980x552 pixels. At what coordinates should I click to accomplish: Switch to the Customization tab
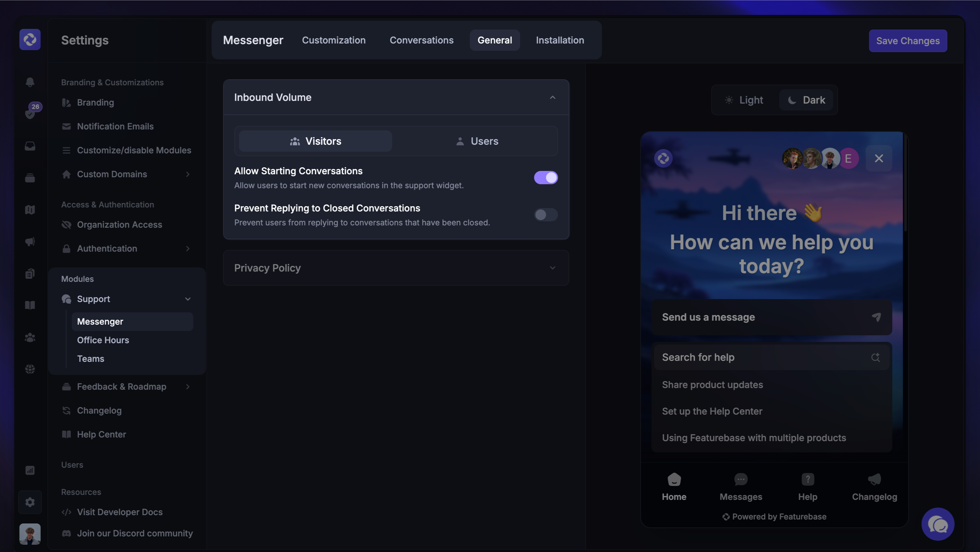click(333, 40)
